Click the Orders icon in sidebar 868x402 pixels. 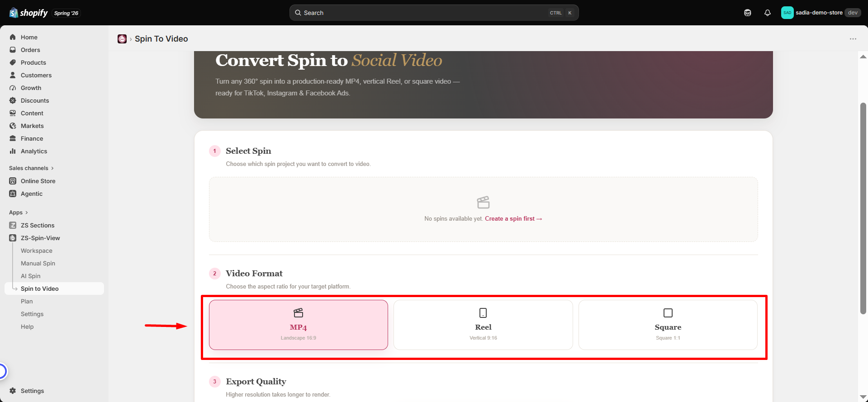click(13, 50)
